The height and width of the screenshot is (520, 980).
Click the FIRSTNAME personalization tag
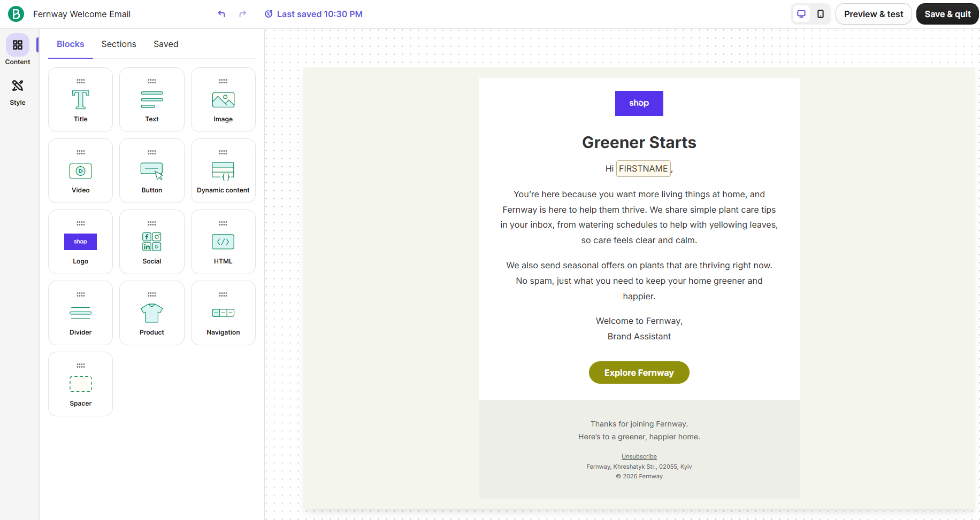[x=644, y=169]
